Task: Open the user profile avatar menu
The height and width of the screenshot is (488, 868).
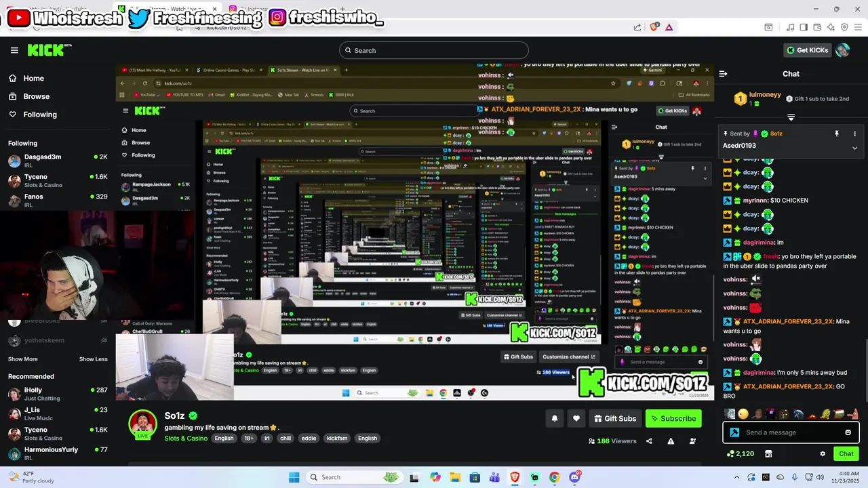Action: (843, 50)
